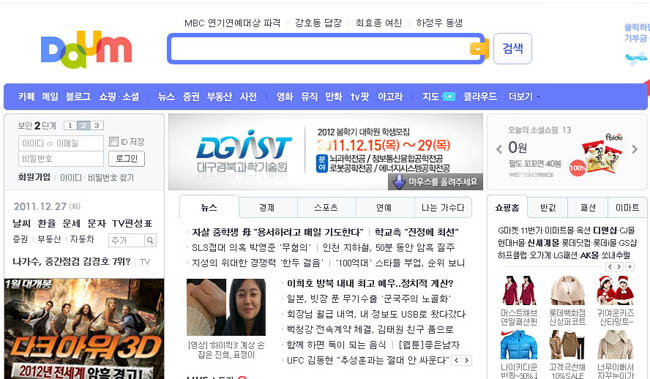The image size is (650, 379).
Task: Open 회원가입 sign-up link
Action: (x=34, y=177)
